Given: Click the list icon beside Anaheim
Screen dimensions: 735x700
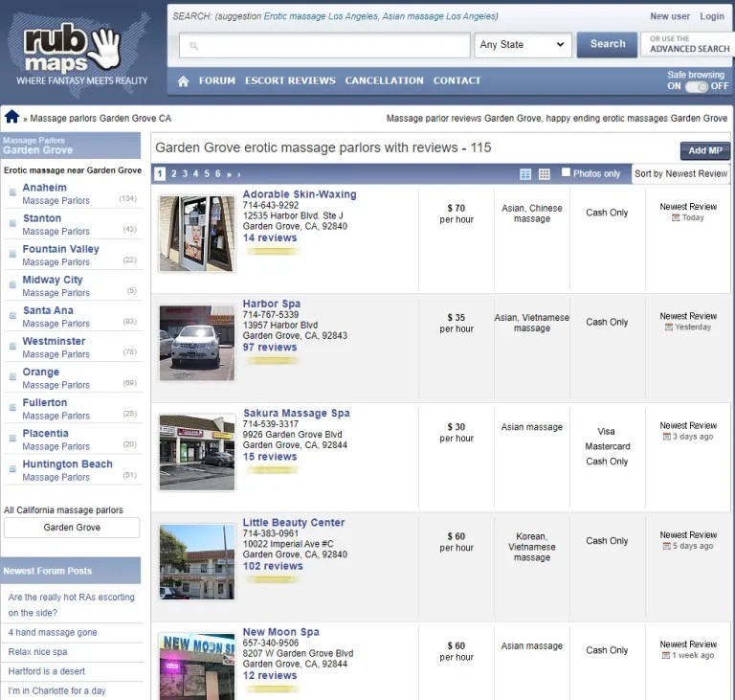Looking at the screenshot, I should coord(12,192).
